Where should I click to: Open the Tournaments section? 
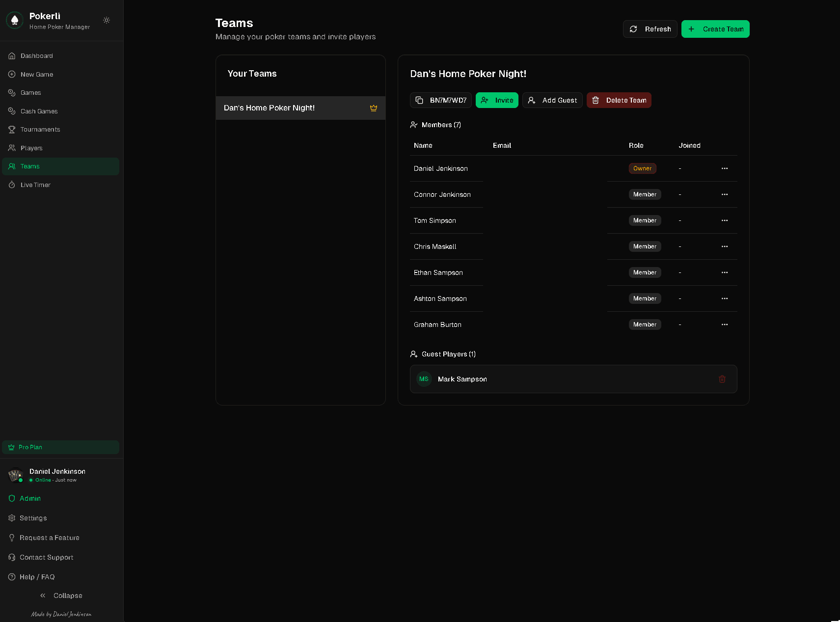40,130
